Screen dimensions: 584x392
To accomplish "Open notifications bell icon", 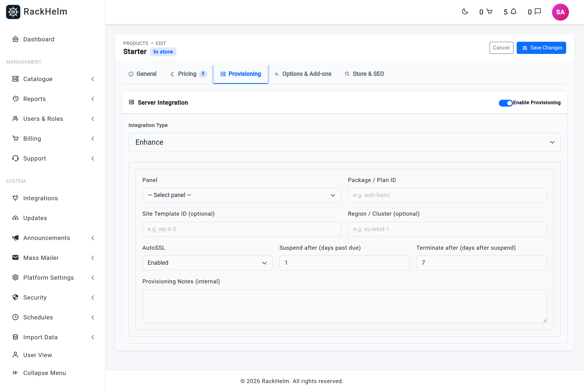I will 513,12.
